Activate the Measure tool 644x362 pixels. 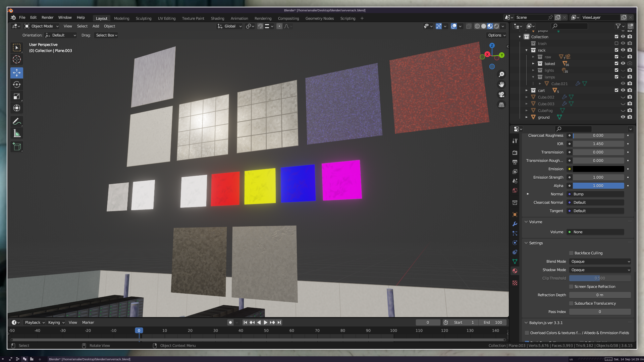tap(17, 134)
